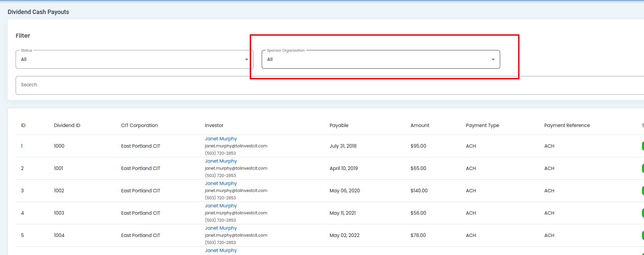The height and width of the screenshot is (255, 644).
Task: Click the Payment Reference column header
Action: tap(567, 125)
